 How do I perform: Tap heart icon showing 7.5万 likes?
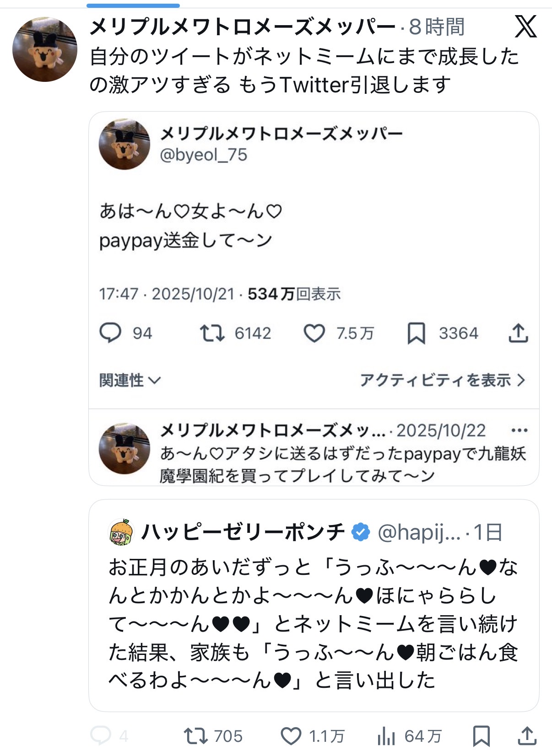click(314, 333)
